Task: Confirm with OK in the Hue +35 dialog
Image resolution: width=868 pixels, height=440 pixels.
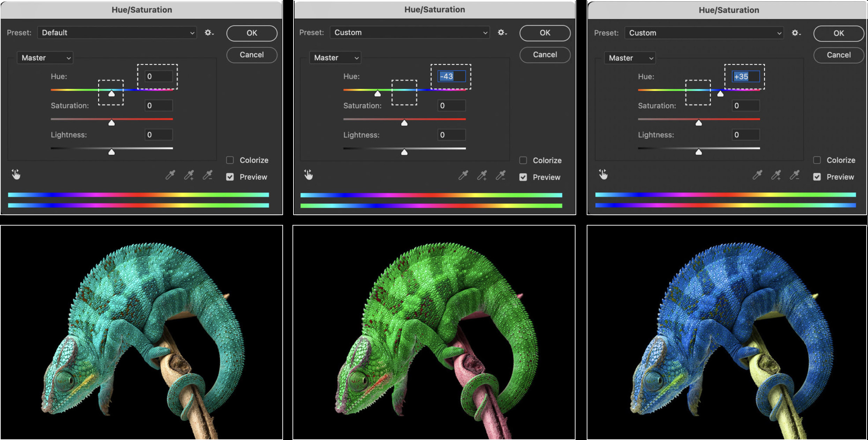Action: pyautogui.click(x=839, y=33)
